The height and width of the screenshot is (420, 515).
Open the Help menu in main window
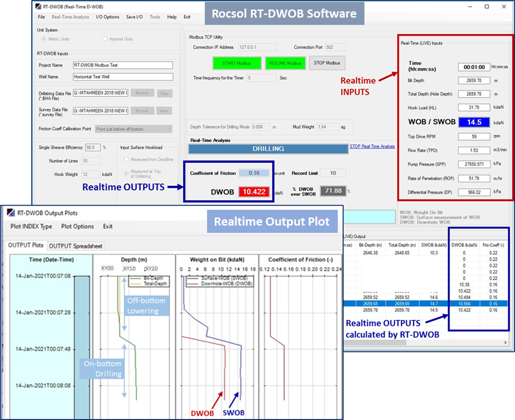point(172,17)
